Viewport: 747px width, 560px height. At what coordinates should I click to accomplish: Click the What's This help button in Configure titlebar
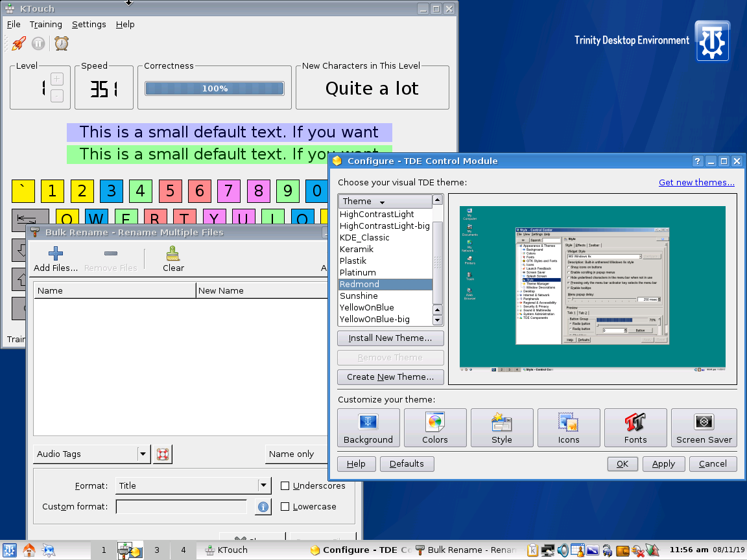[x=698, y=161]
